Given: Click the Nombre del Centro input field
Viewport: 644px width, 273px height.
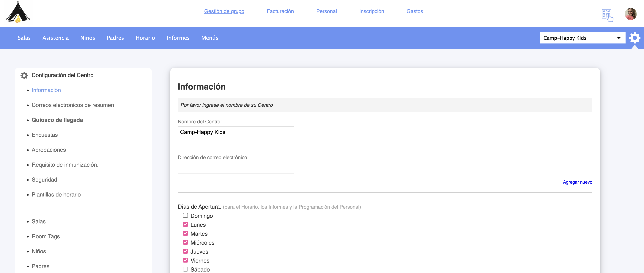Looking at the screenshot, I should (235, 132).
